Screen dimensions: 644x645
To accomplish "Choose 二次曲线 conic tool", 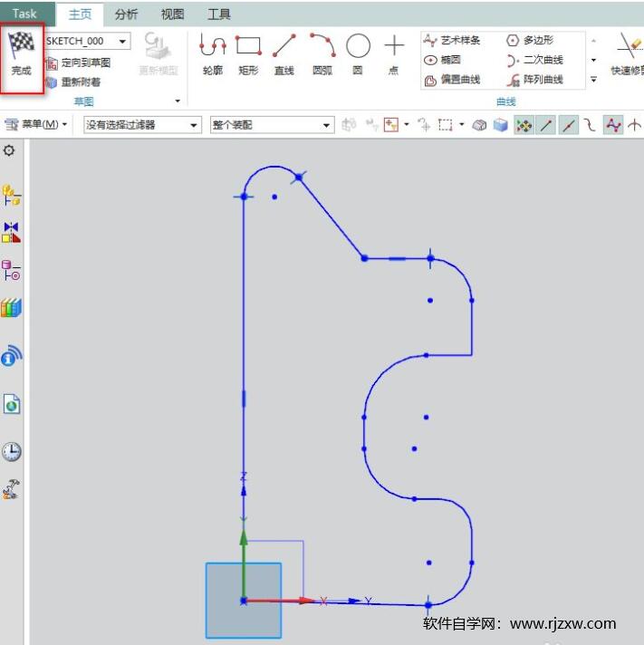I will (534, 60).
